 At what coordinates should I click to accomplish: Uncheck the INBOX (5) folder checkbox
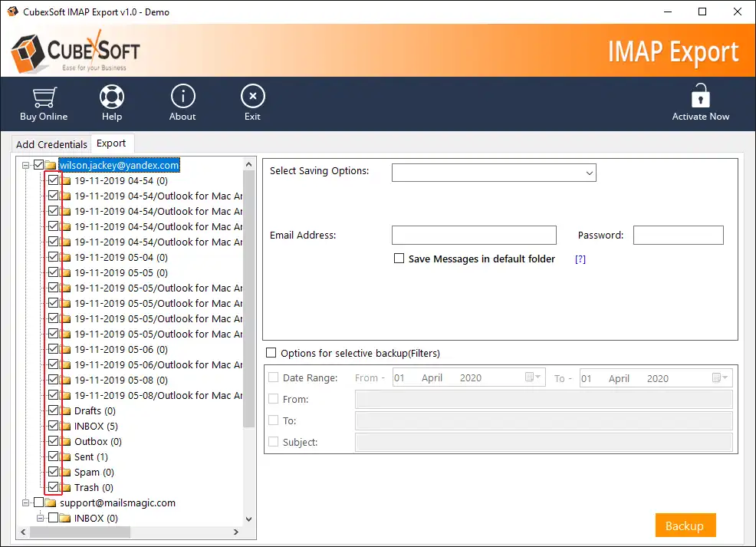coord(53,426)
